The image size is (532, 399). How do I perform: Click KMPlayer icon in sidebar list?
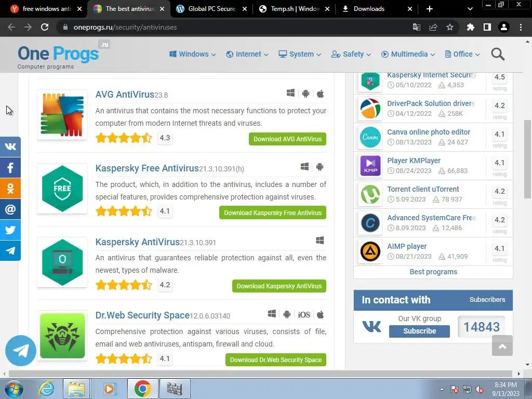[370, 166]
